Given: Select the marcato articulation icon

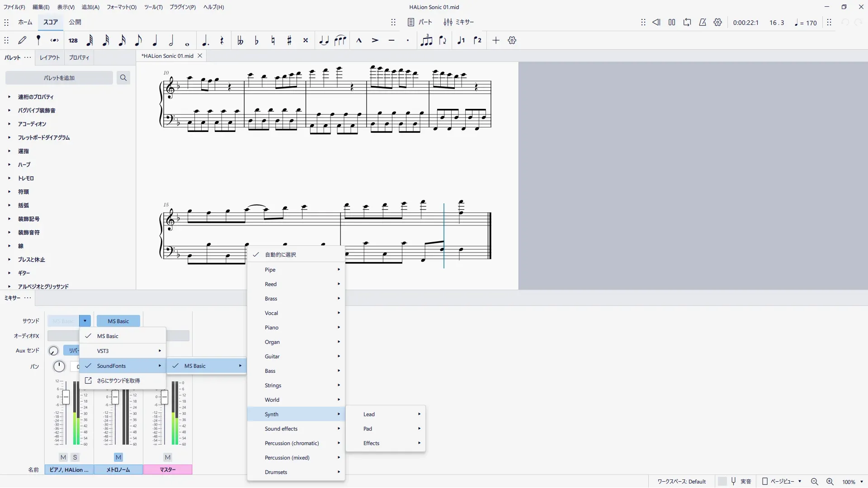Looking at the screenshot, I should (x=359, y=41).
